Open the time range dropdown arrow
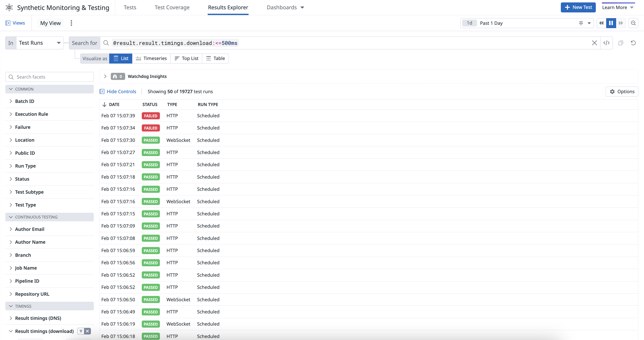Image resolution: width=644 pixels, height=340 pixels. [x=589, y=23]
